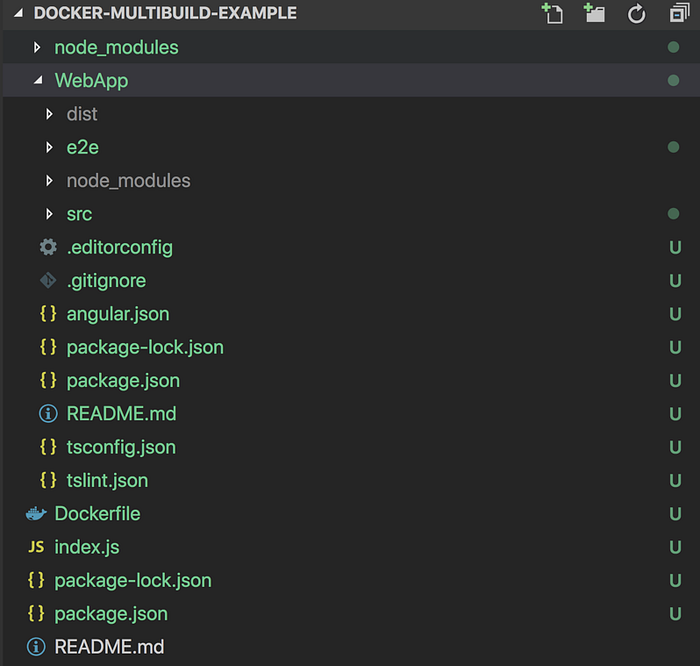Click the Refresh Explorer icon
The width and height of the screenshot is (700, 666).
tap(636, 13)
